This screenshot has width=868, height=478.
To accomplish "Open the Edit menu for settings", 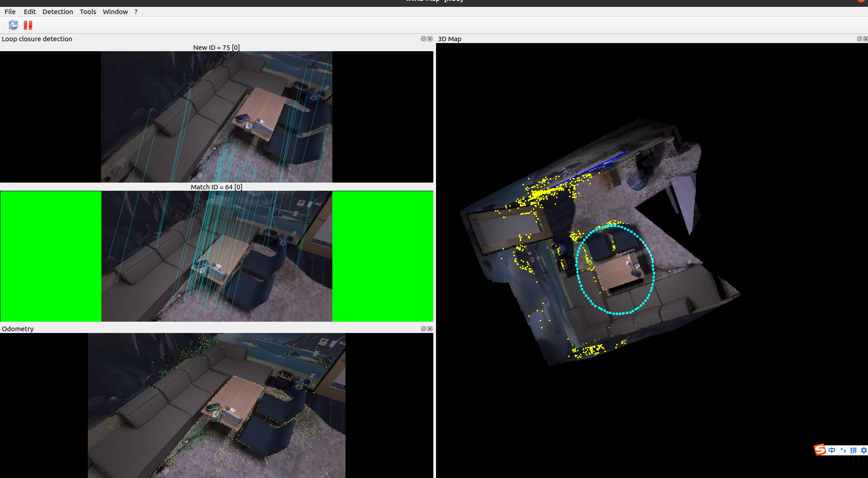I will 29,11.
